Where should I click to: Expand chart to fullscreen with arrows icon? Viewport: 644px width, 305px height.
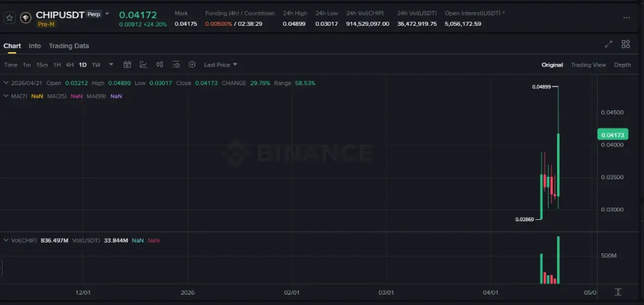click(609, 44)
